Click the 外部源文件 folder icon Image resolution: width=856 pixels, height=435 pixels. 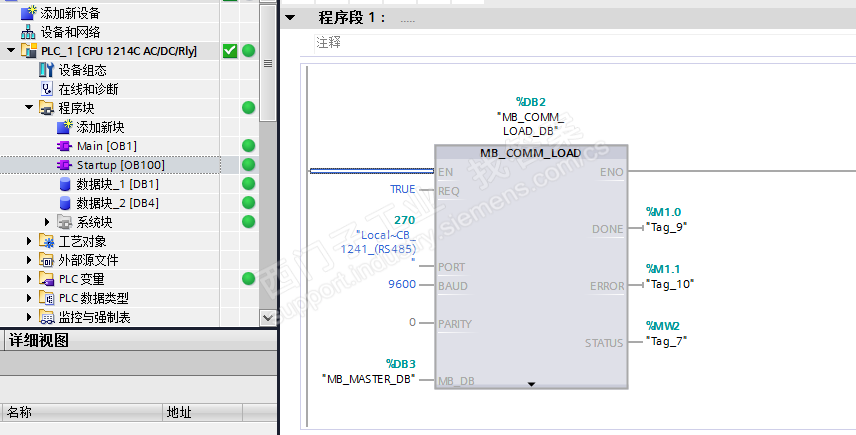46,260
